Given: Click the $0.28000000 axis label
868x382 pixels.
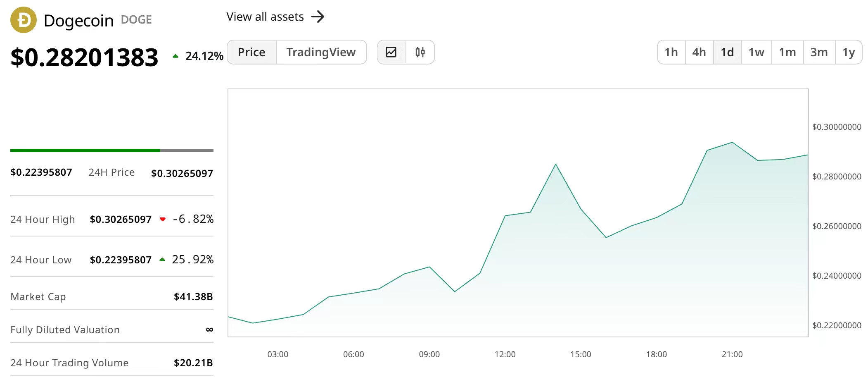Looking at the screenshot, I should tap(837, 177).
